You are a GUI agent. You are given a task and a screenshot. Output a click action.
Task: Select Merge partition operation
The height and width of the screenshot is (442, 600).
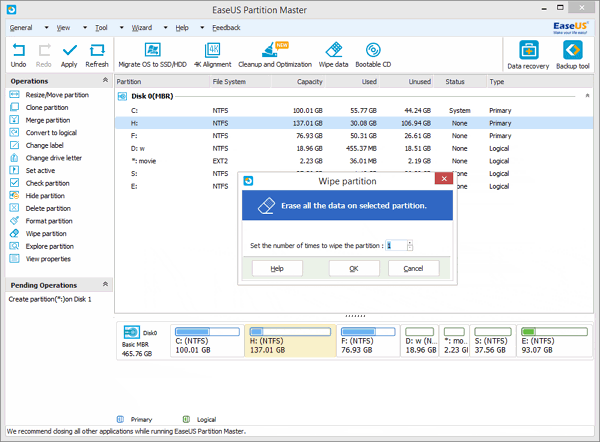pos(48,120)
